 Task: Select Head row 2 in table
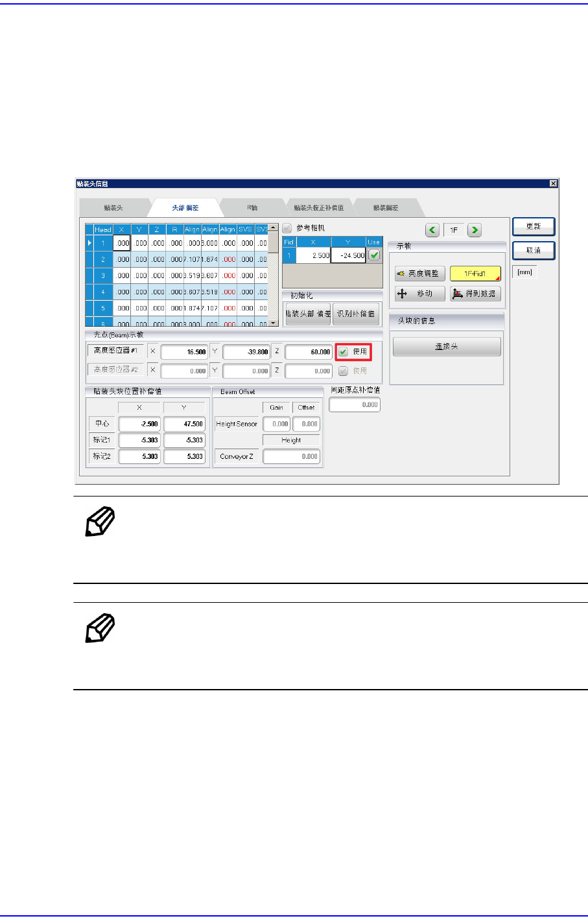tap(103, 259)
